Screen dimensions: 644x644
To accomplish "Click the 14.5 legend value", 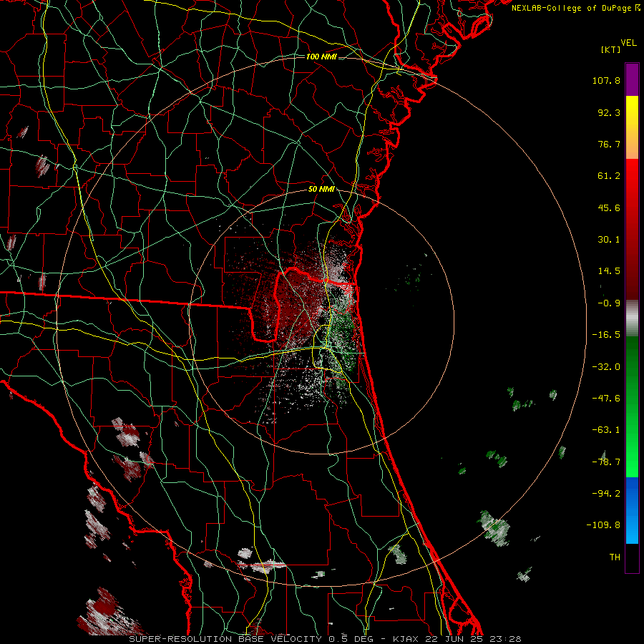I will pyautogui.click(x=609, y=271).
